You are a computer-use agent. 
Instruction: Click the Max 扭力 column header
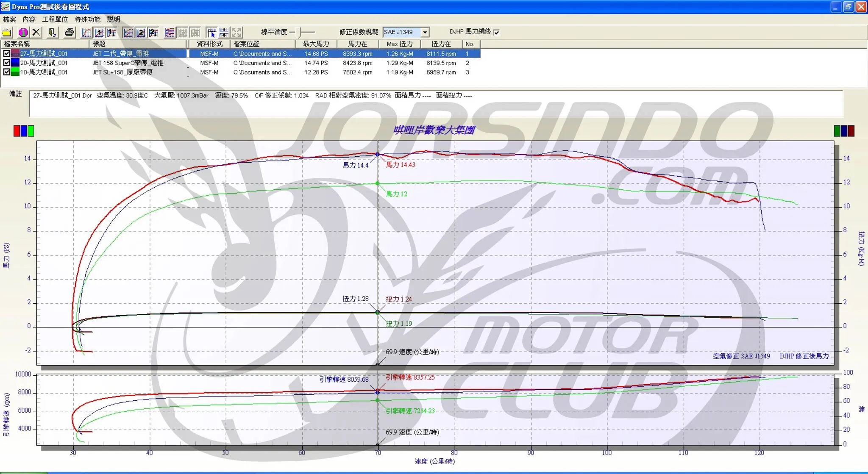coord(400,44)
